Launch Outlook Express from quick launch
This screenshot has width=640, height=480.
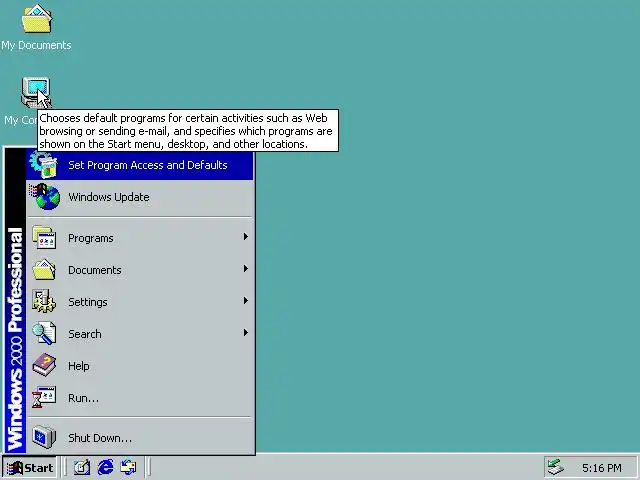(x=129, y=467)
